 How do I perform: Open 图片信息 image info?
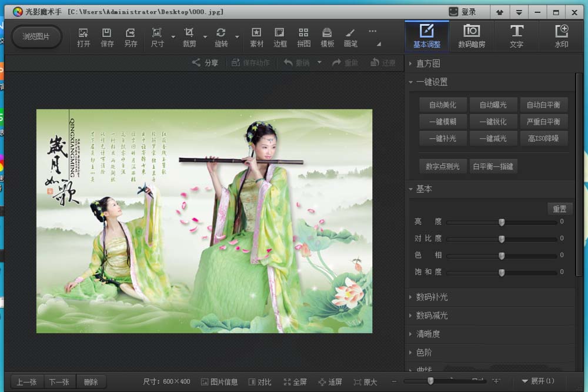pyautogui.click(x=220, y=382)
